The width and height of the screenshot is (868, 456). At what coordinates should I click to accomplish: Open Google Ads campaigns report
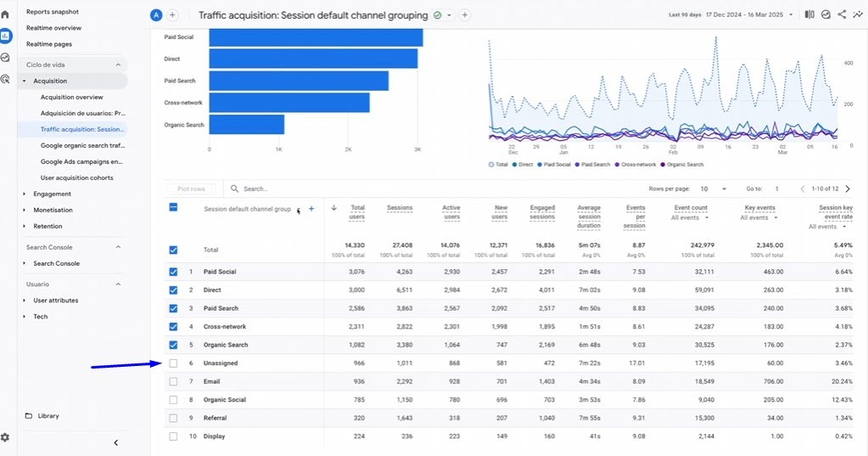pos(81,162)
